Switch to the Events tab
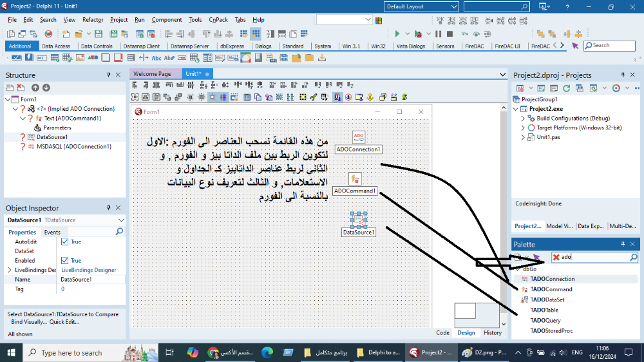This screenshot has height=362, width=644. point(52,232)
